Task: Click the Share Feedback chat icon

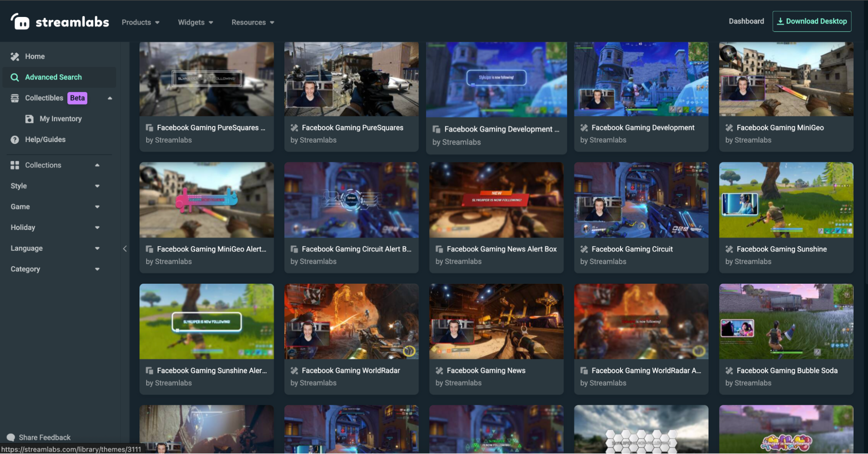Action: [x=11, y=437]
